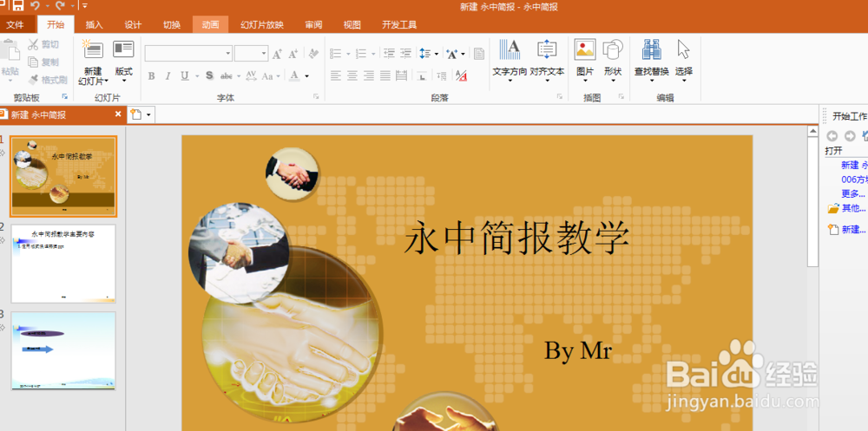Image resolution: width=868 pixels, height=431 pixels.
Task: Open the customize quick access toolbar arrow
Action: [x=85, y=6]
